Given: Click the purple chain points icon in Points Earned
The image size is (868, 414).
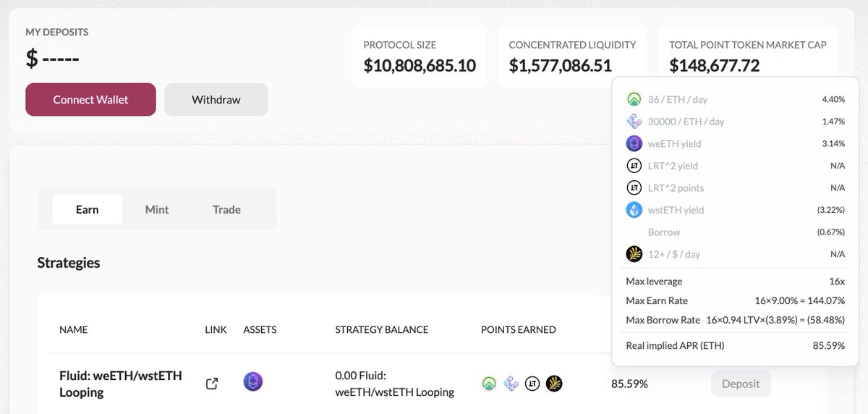Looking at the screenshot, I should coord(511,384).
